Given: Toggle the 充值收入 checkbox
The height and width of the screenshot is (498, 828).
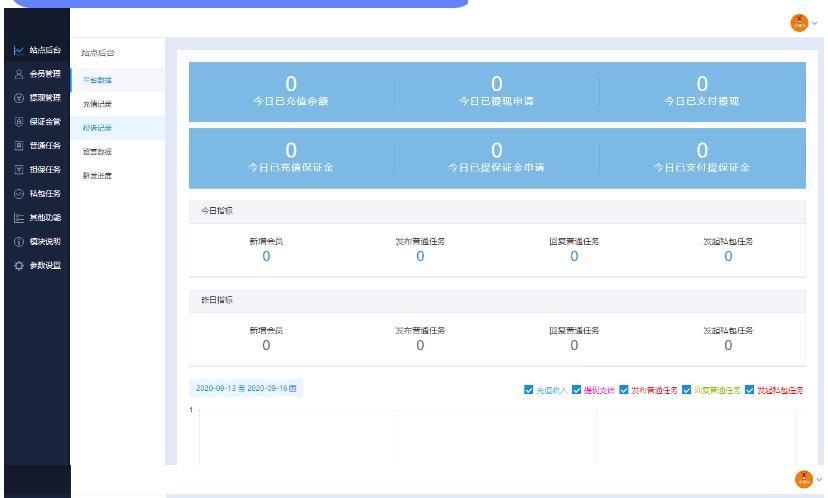Looking at the screenshot, I should 528,390.
